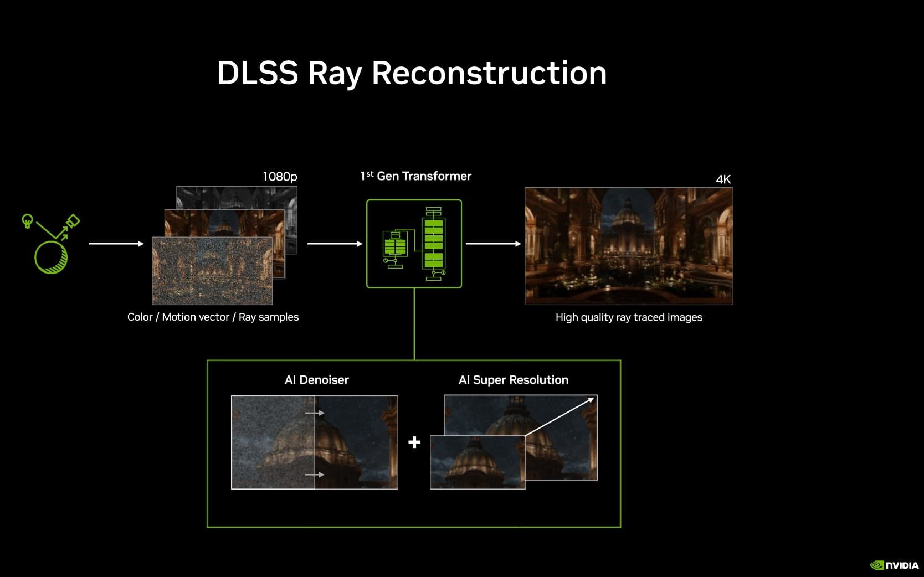Select the 4K high quality output image
Screen dimensions: 924x577
click(629, 246)
